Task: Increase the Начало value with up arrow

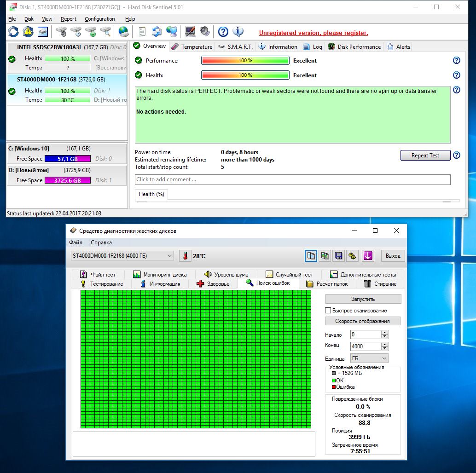Action: point(385,333)
